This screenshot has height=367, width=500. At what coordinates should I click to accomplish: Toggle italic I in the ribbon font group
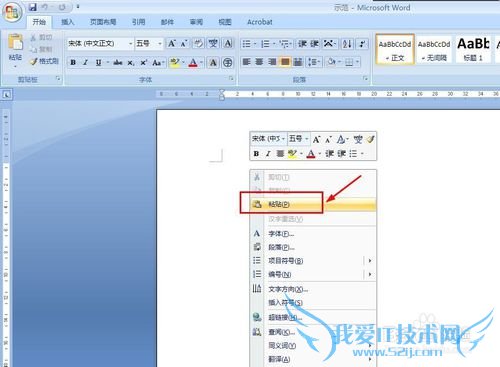point(86,62)
